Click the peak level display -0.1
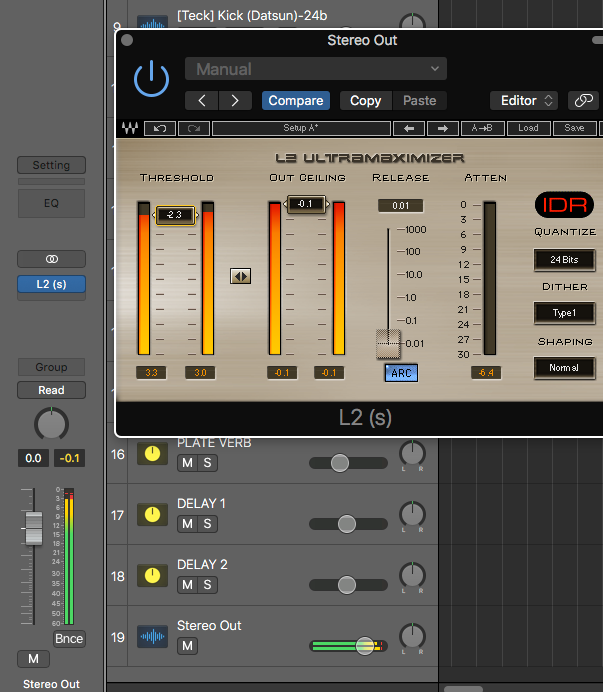 click(69, 458)
